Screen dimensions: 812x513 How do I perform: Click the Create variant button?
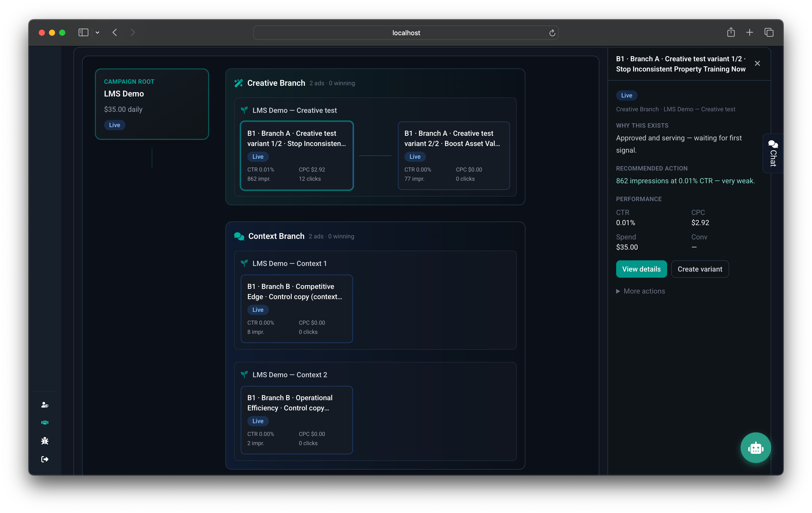click(700, 269)
